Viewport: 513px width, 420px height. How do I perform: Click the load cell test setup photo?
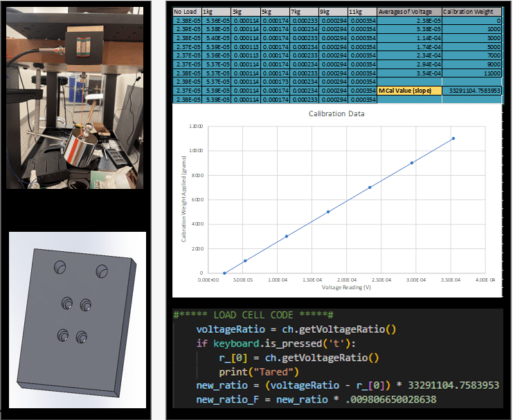pos(75,97)
